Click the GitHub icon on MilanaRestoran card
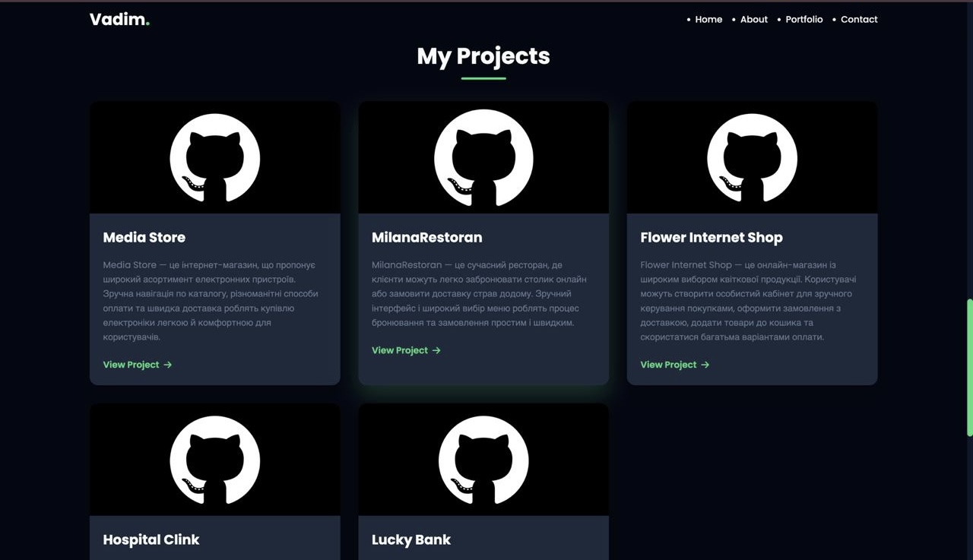Viewport: 973px width, 560px height. [483, 156]
